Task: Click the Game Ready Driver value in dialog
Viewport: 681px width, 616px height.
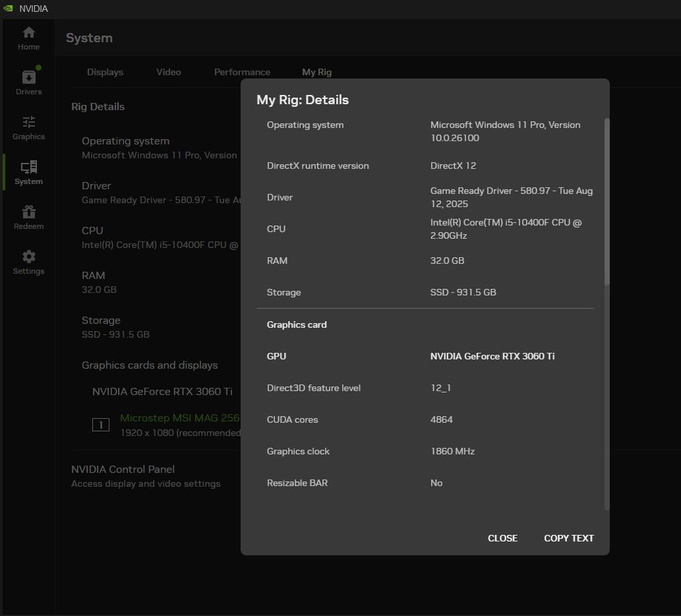Action: coord(511,197)
